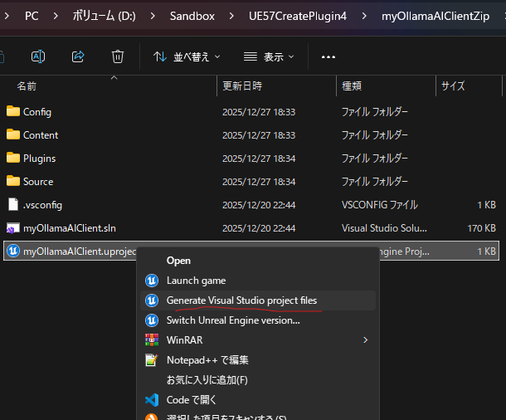Select the Plugins folder
This screenshot has width=506, height=420.
click(x=39, y=158)
